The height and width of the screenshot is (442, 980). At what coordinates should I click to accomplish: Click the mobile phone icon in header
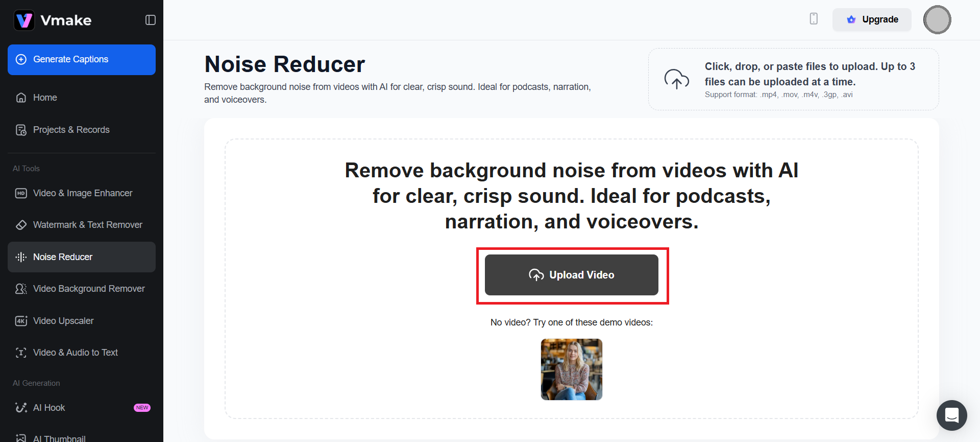(814, 19)
